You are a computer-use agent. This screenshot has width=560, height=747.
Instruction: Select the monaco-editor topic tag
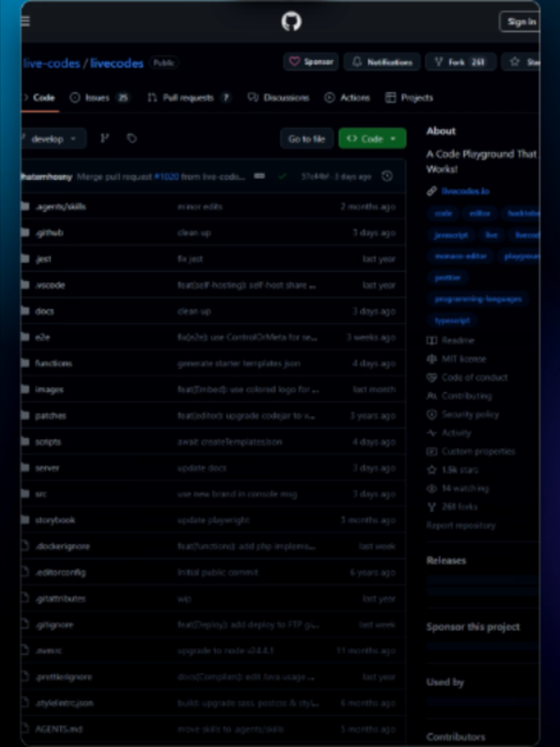(460, 256)
